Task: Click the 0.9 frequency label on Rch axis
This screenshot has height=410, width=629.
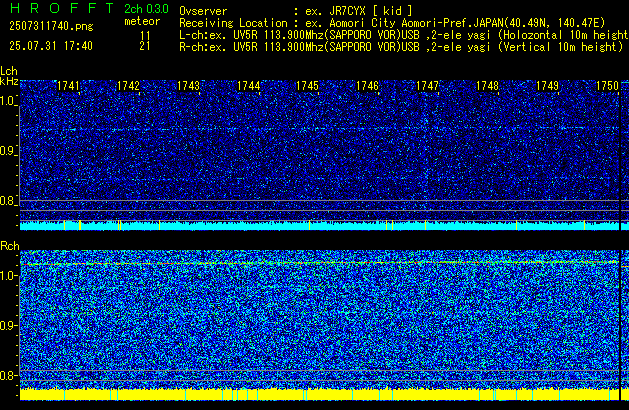Action: click(x=8, y=325)
